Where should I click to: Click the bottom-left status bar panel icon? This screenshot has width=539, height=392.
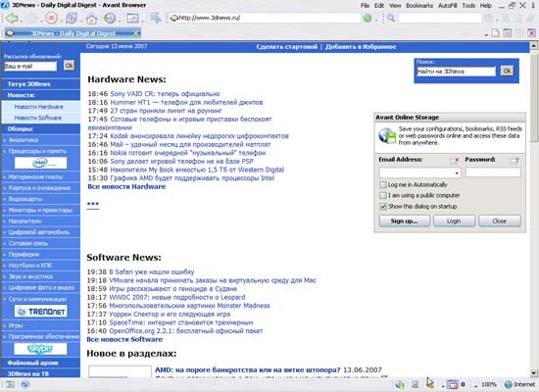point(11,385)
